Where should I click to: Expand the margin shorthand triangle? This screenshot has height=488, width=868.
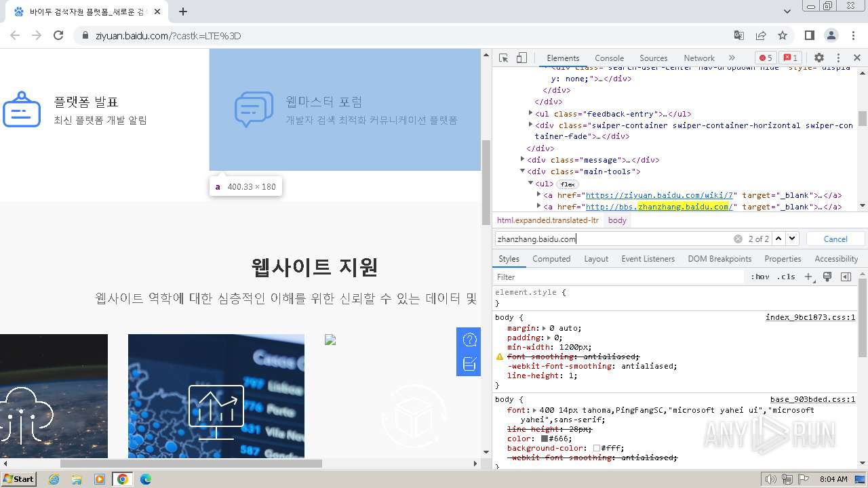(x=544, y=328)
